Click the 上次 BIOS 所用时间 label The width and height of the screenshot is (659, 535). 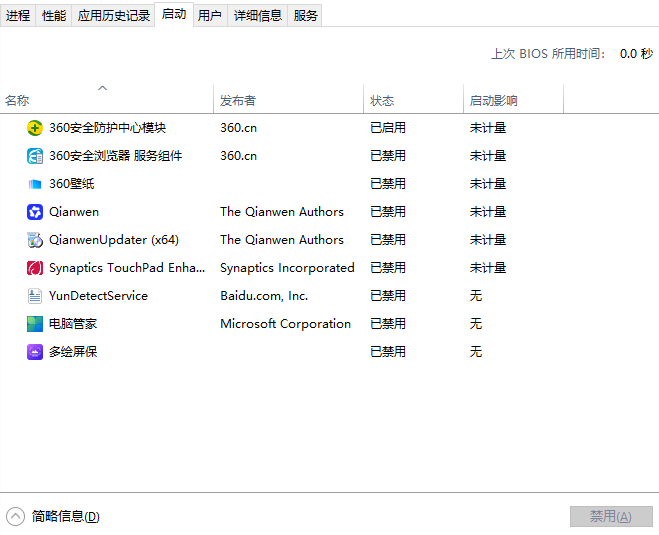548,54
